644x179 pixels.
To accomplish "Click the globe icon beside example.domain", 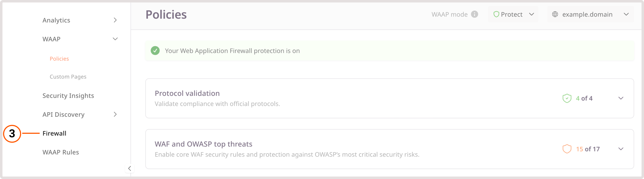I will (x=555, y=14).
